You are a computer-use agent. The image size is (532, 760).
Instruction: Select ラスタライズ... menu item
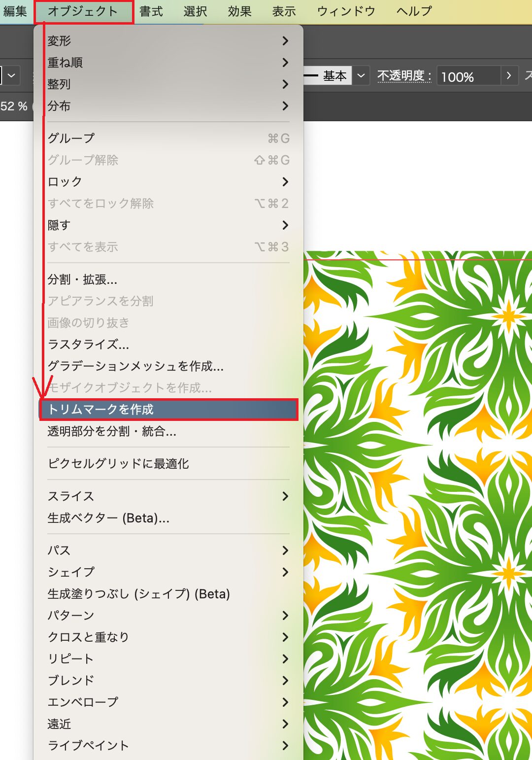coord(168,345)
